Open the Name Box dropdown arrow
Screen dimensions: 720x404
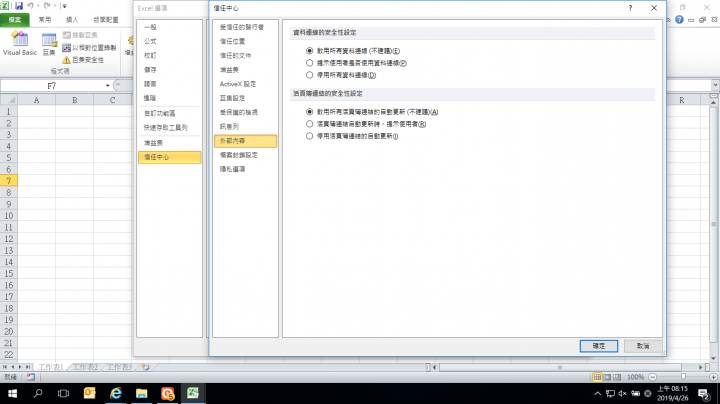(107, 85)
